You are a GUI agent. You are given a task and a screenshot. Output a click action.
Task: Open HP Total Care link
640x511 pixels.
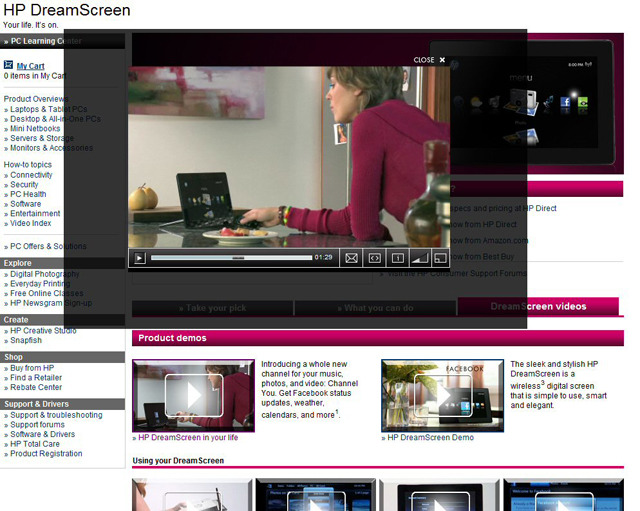pyautogui.click(x=35, y=444)
